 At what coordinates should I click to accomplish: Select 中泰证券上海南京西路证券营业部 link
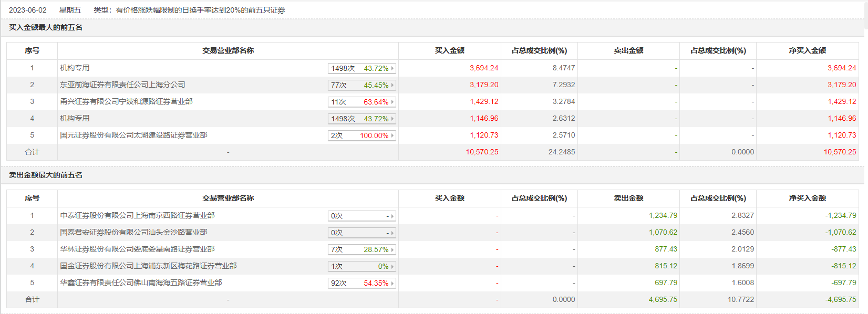click(137, 215)
